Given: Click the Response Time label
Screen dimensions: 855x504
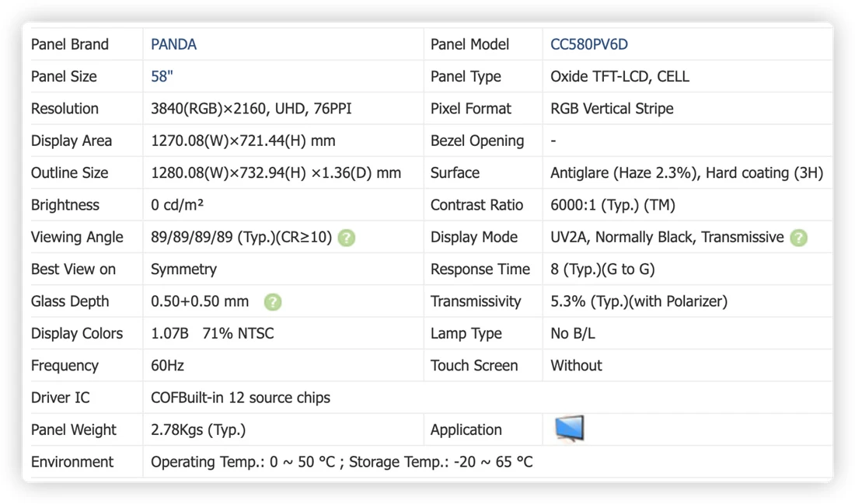Looking at the screenshot, I should 480,269.
